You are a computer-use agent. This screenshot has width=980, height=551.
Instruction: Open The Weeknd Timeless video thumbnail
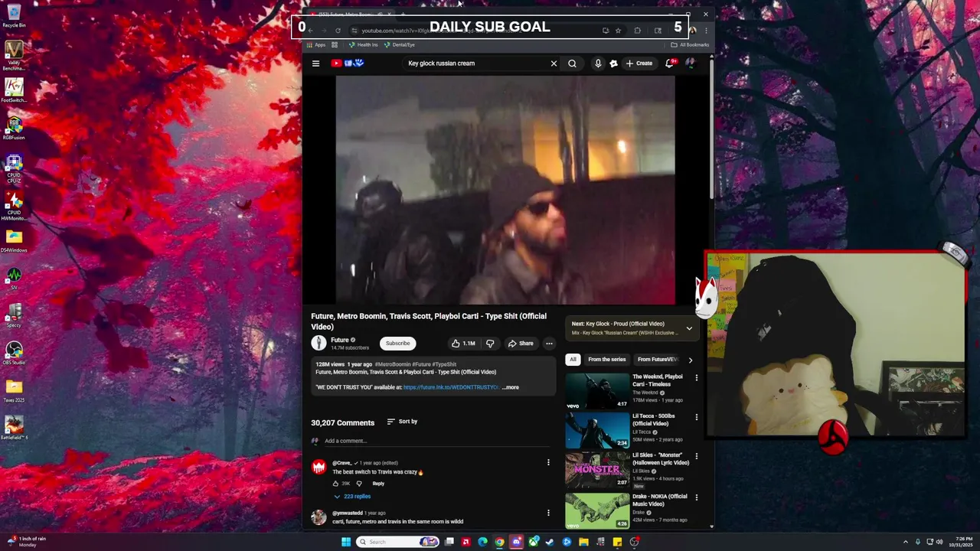[597, 391]
